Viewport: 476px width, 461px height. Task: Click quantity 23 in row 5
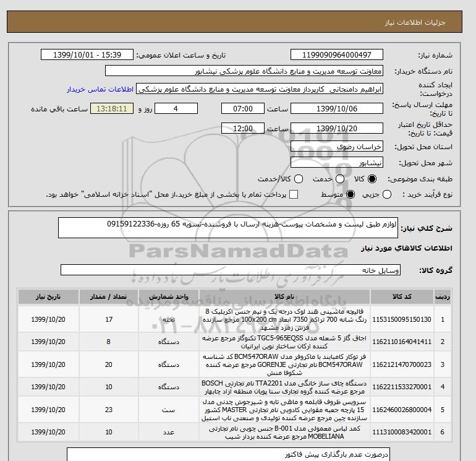[109, 410]
